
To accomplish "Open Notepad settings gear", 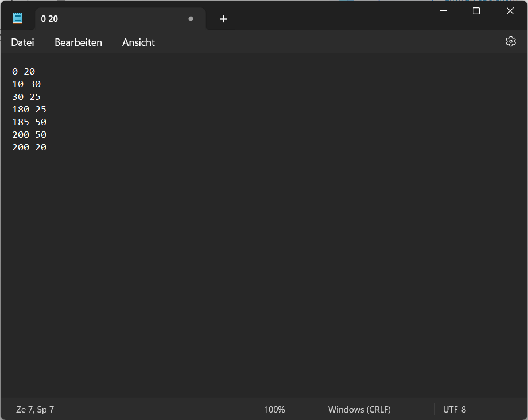I will coord(510,41).
